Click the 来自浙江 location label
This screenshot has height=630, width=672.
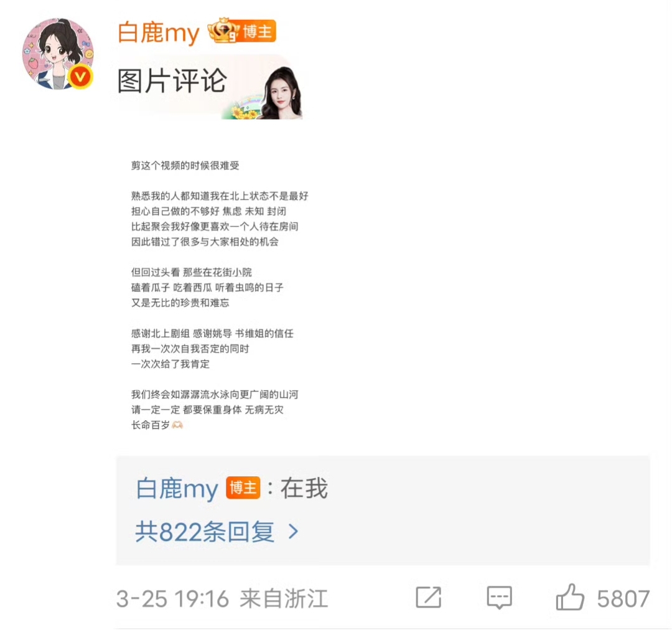(x=284, y=599)
